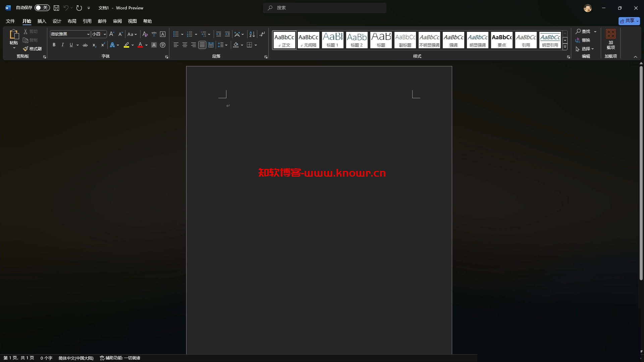The height and width of the screenshot is (362, 644).
Task: Open the change case Aa dropdown
Action: [x=132, y=34]
